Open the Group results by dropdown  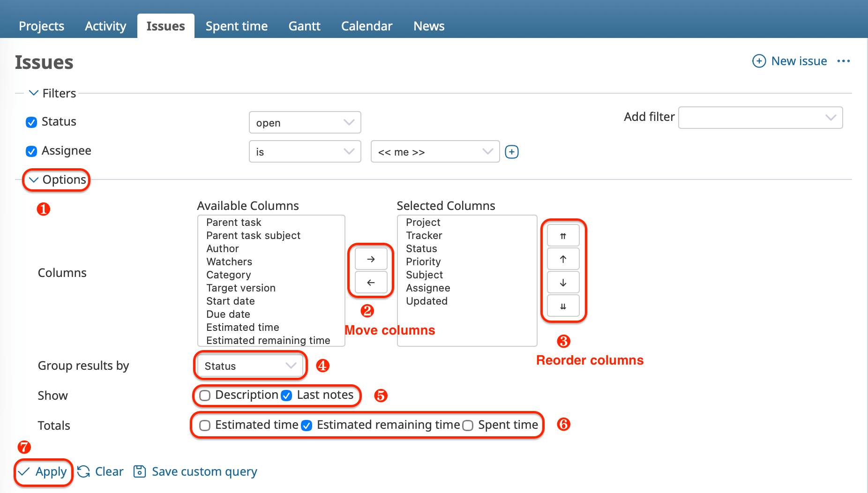click(x=250, y=366)
